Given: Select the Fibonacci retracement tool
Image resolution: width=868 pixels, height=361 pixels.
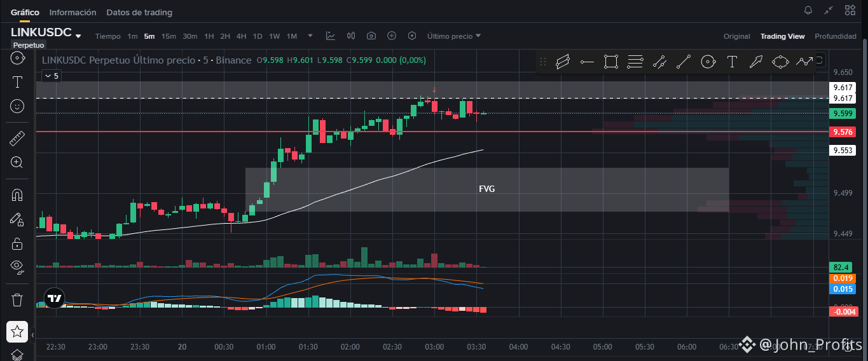Looking at the screenshot, I should pyautogui.click(x=635, y=62).
